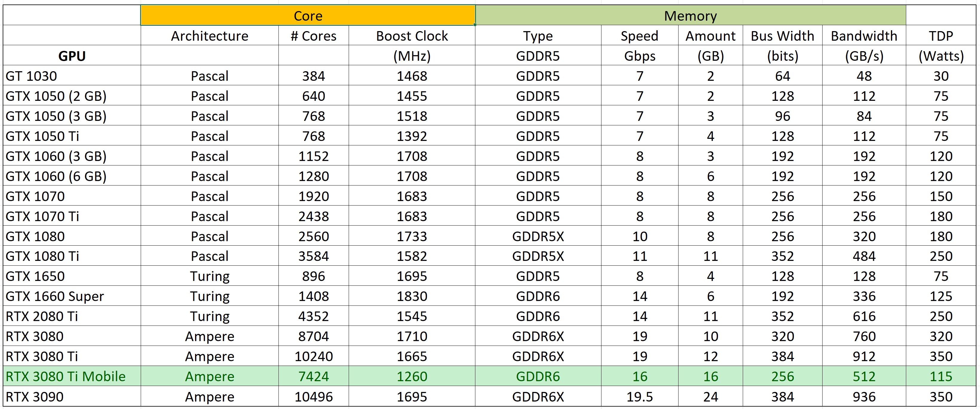Image resolution: width=980 pixels, height=409 pixels.
Task: Select the RTX 3080 Ti Mobile cell
Action: click(x=65, y=376)
